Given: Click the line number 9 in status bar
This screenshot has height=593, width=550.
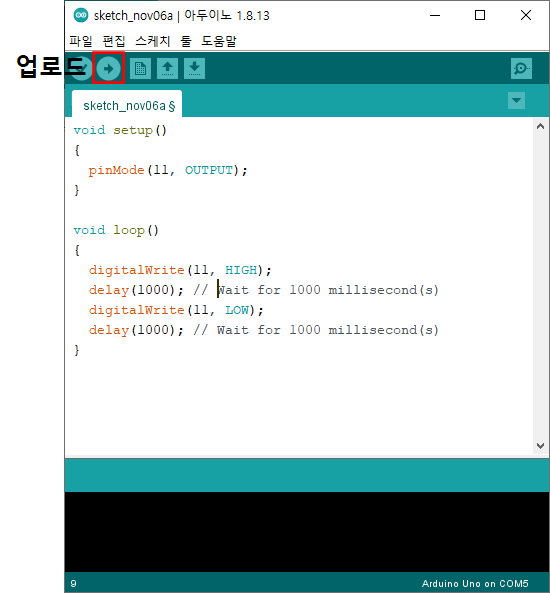Looking at the screenshot, I should (x=73, y=584).
